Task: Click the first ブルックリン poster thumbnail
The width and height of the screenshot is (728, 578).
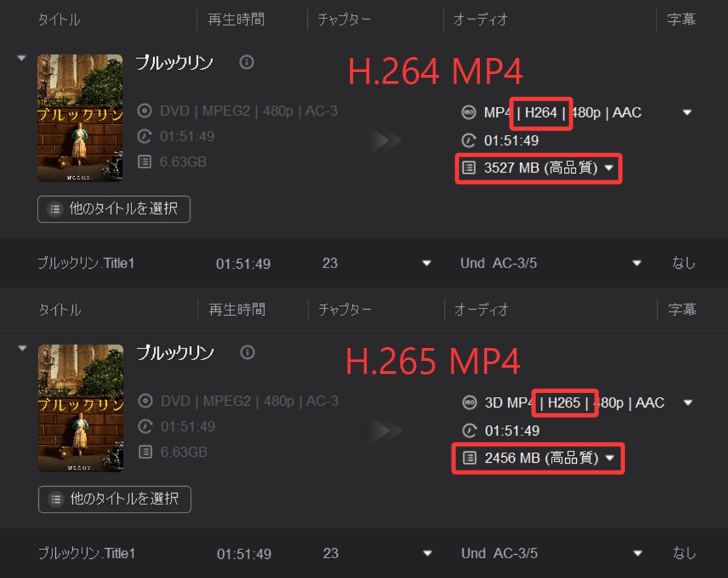Action: [x=80, y=118]
